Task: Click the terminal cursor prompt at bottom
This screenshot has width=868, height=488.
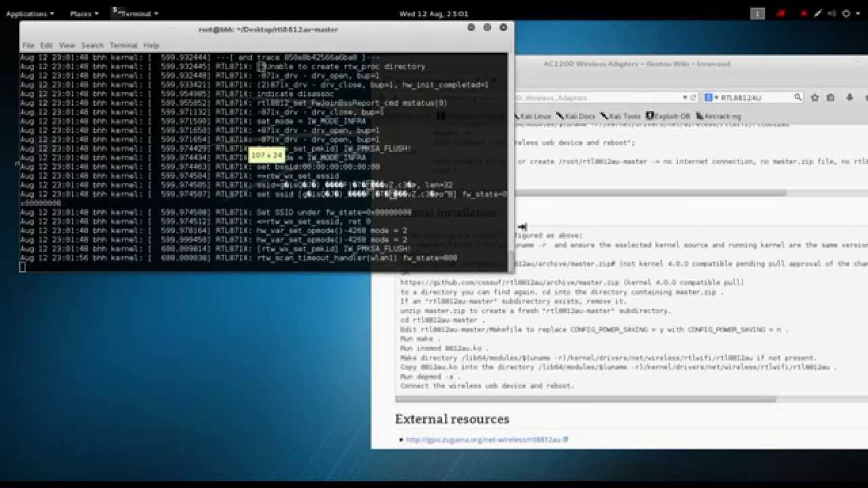Action: click(x=22, y=267)
